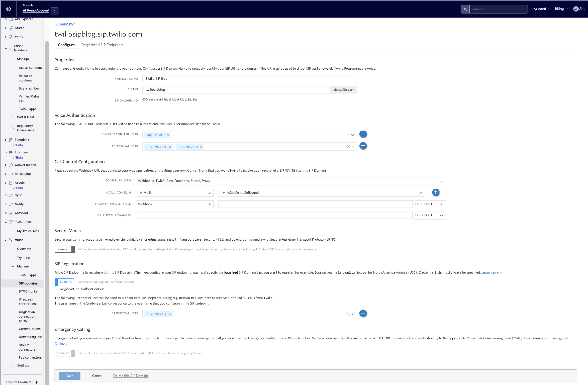Screen dimensions: 588x385
Task: Click the Primary Handler Fails URL field
Action: [x=315, y=204]
